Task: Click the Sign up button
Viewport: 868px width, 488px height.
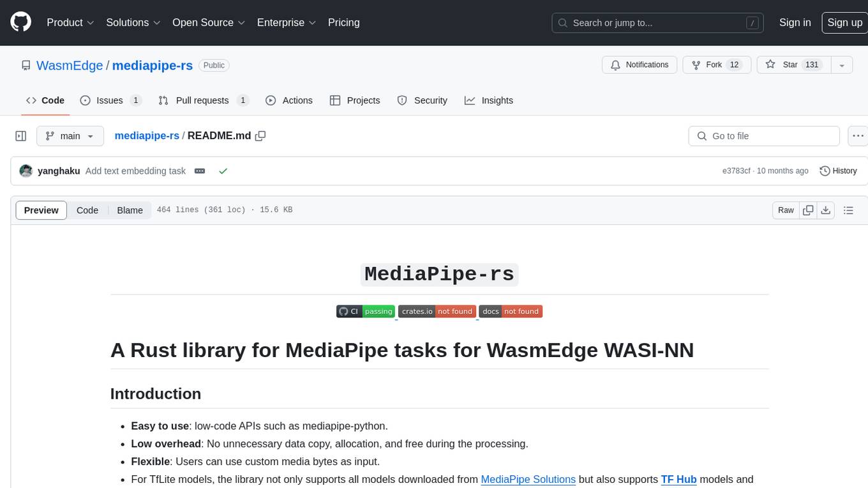Action: click(844, 22)
